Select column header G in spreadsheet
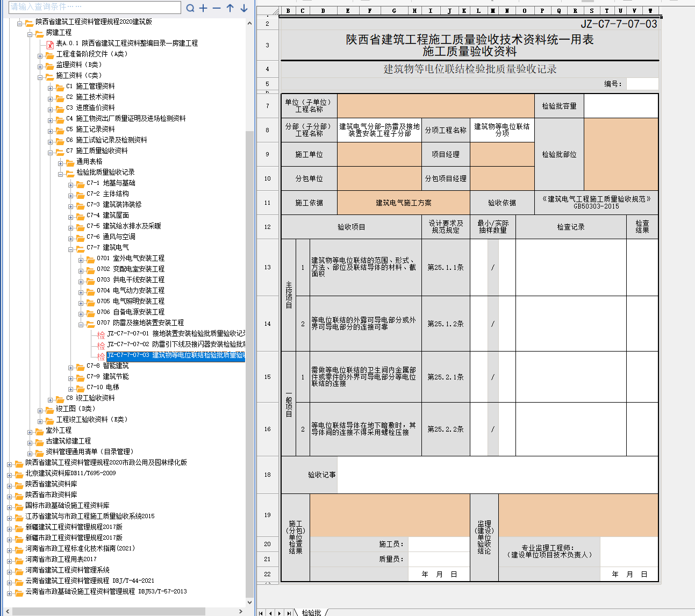695x616 pixels. pyautogui.click(x=394, y=11)
